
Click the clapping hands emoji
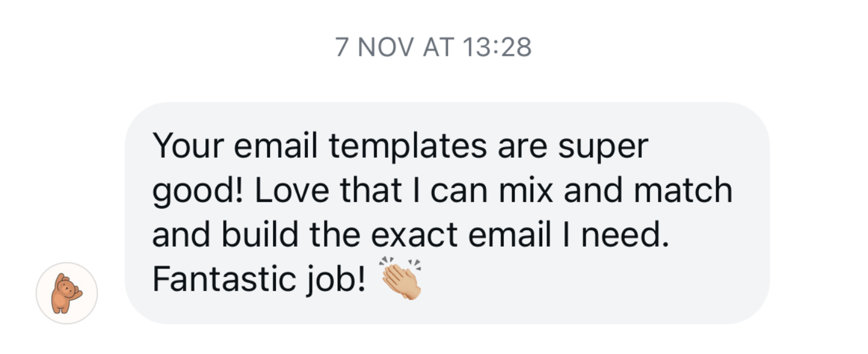click(x=402, y=279)
